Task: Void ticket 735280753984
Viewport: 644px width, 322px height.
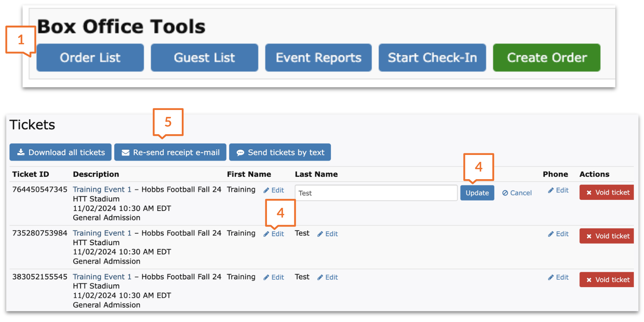Action: 607,236
